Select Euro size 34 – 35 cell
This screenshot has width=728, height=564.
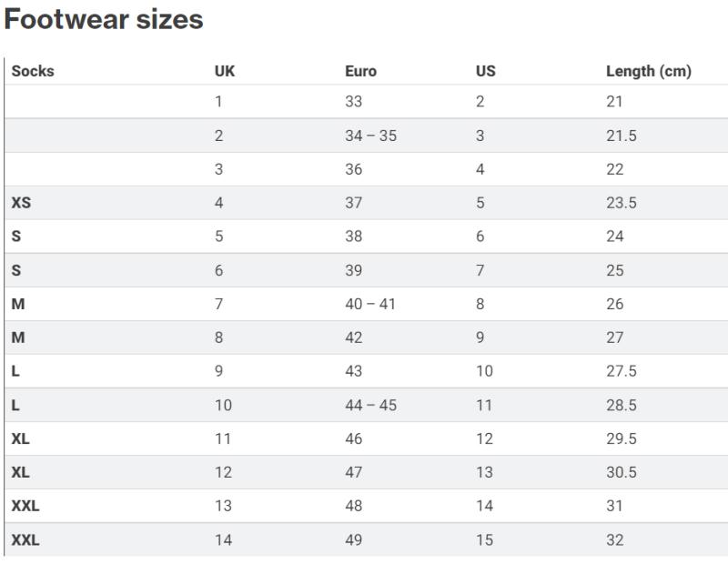point(371,136)
